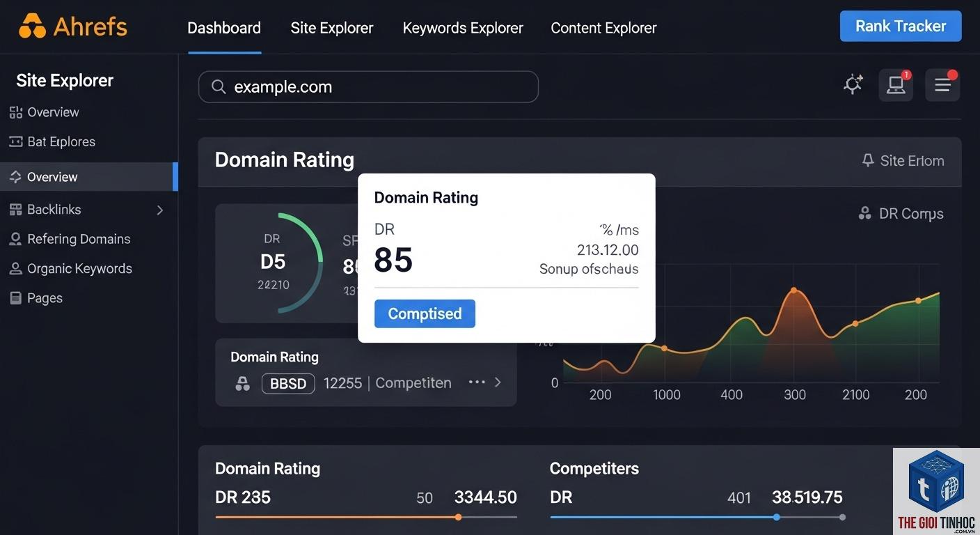Open Organic Keywords in sidebar
The image size is (980, 535).
(79, 269)
